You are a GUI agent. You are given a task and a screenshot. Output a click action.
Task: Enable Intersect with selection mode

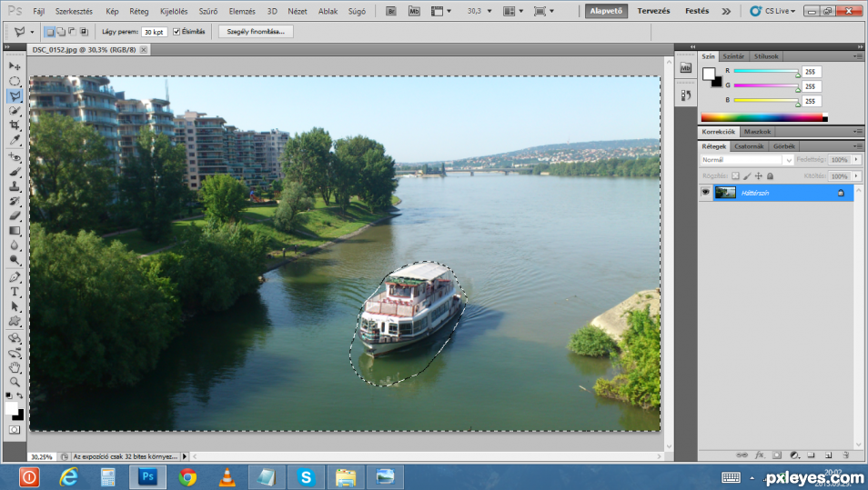click(84, 32)
